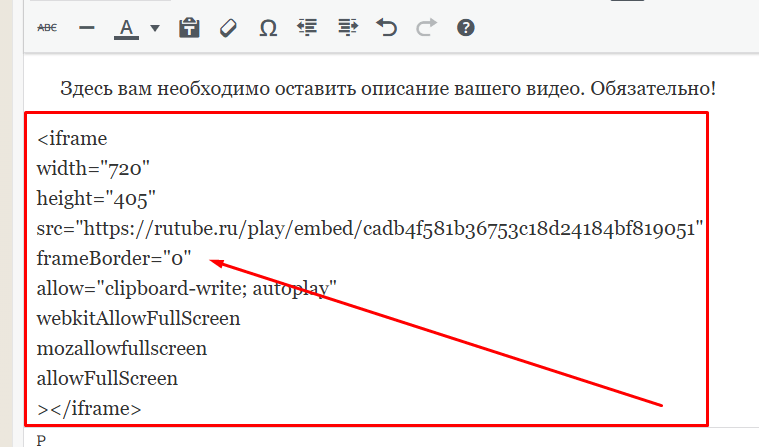Increase the paragraph indent

pos(348,28)
